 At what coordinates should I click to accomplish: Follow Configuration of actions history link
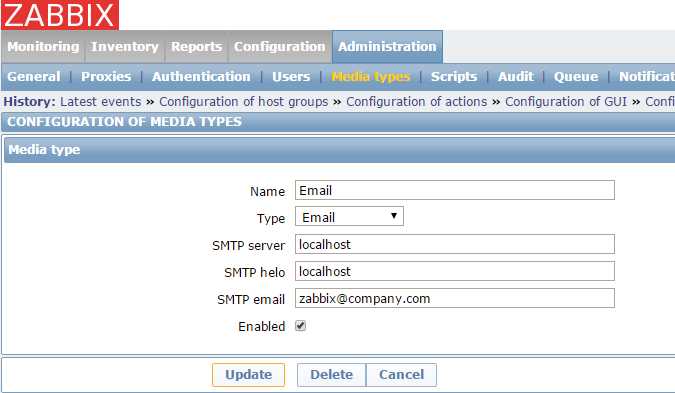pyautogui.click(x=416, y=102)
